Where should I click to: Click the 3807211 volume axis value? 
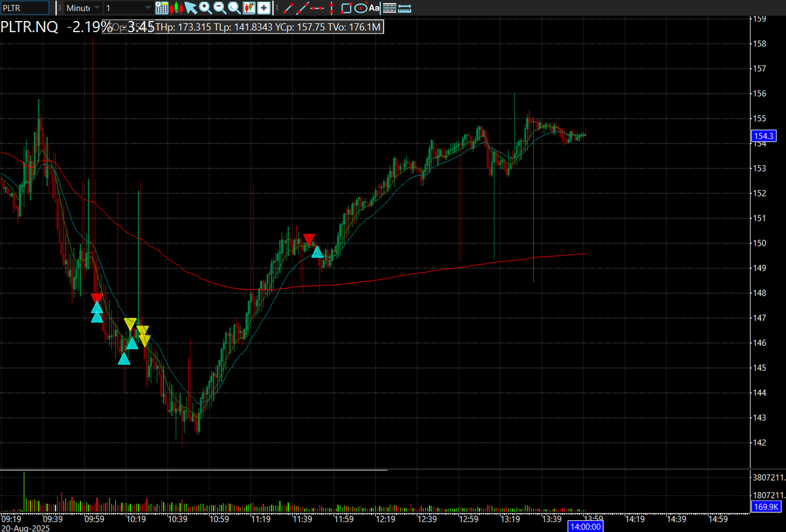point(768,478)
